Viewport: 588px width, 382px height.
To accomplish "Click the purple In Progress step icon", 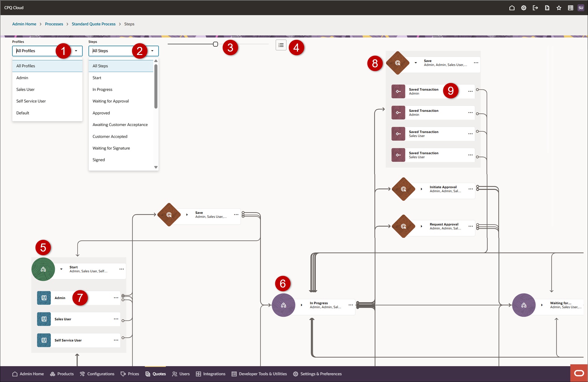I will (x=283, y=305).
